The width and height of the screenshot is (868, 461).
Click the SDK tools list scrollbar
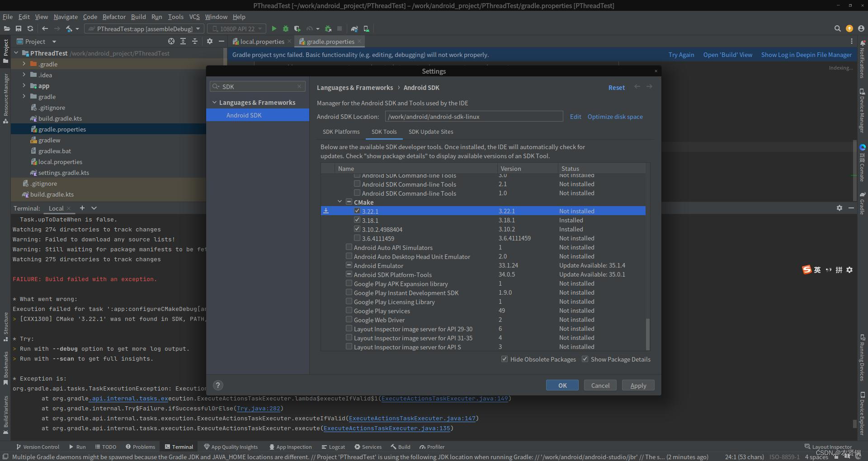(648, 334)
